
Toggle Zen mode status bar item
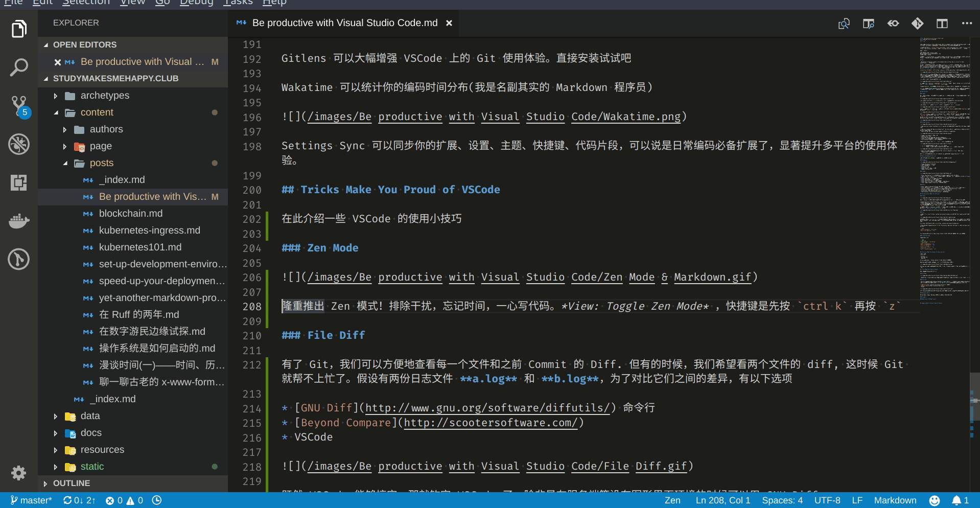coord(672,500)
